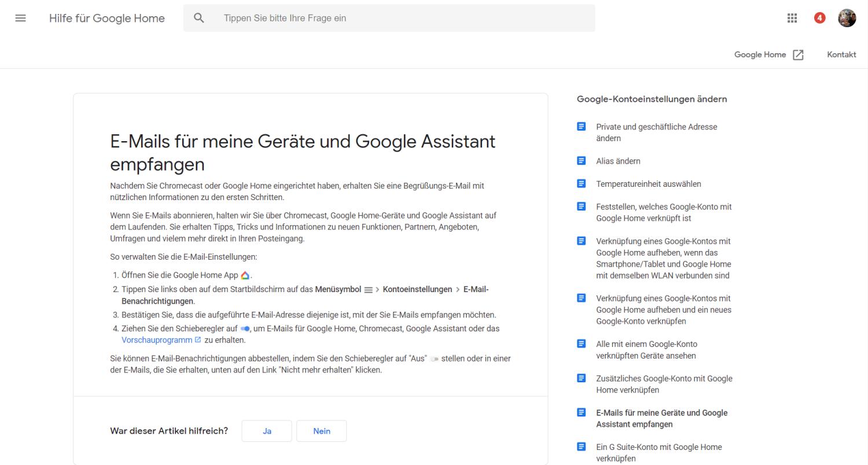The image size is (868, 465).
Task: Click the document icon beside Alias ändern
Action: coord(582,161)
